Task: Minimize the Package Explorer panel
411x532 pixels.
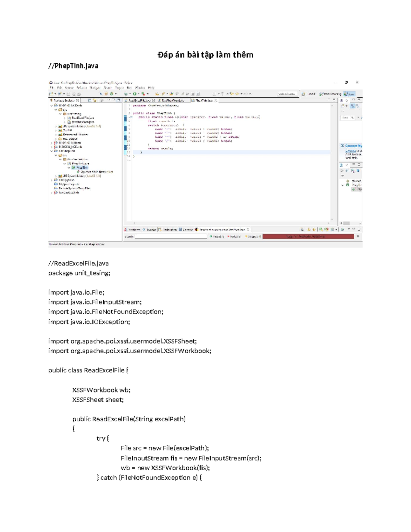Action: tap(113, 100)
